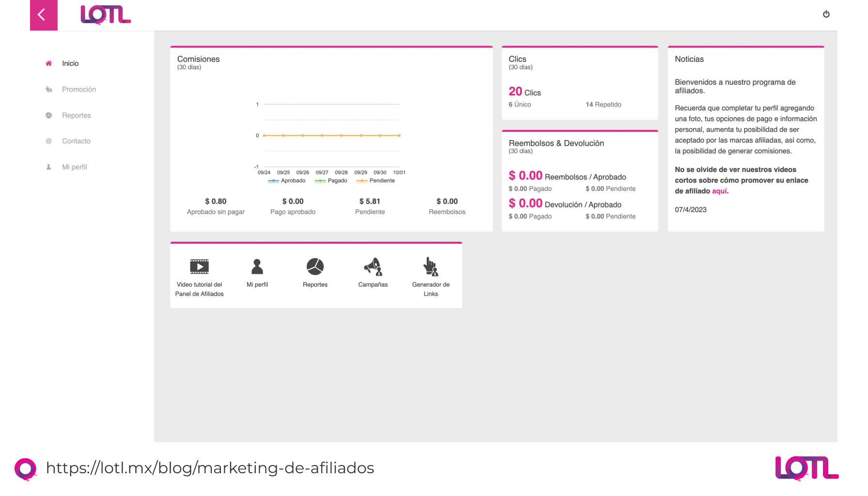Click the 10/01 data point on chart

(x=399, y=136)
